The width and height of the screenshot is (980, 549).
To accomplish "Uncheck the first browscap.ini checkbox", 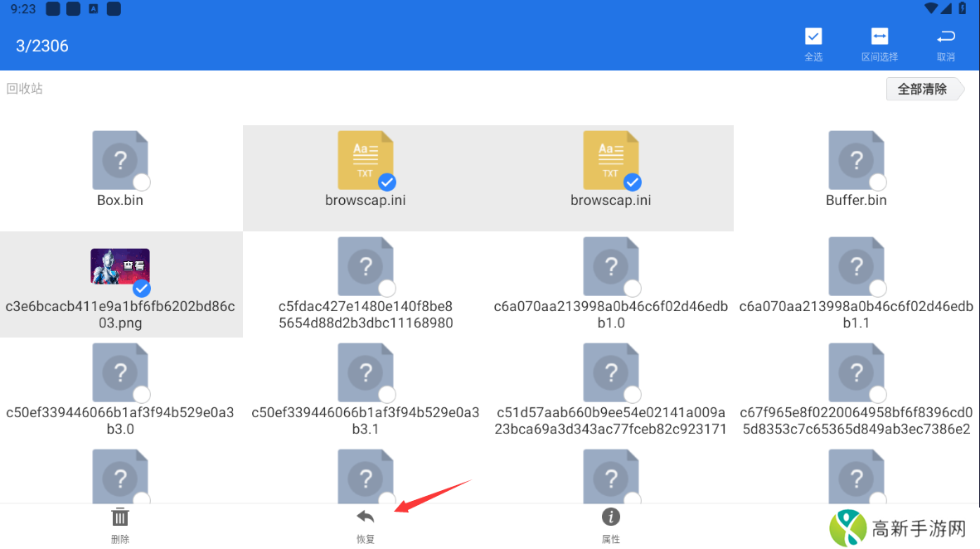I will (386, 182).
